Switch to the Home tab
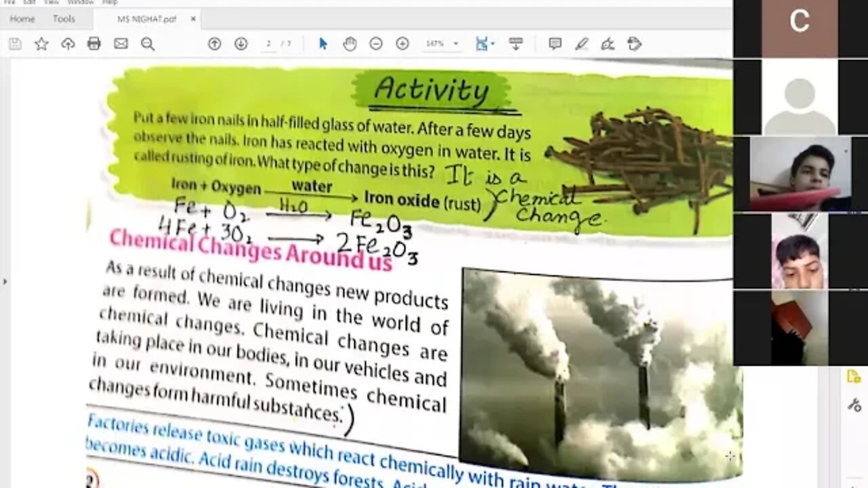 coord(22,19)
